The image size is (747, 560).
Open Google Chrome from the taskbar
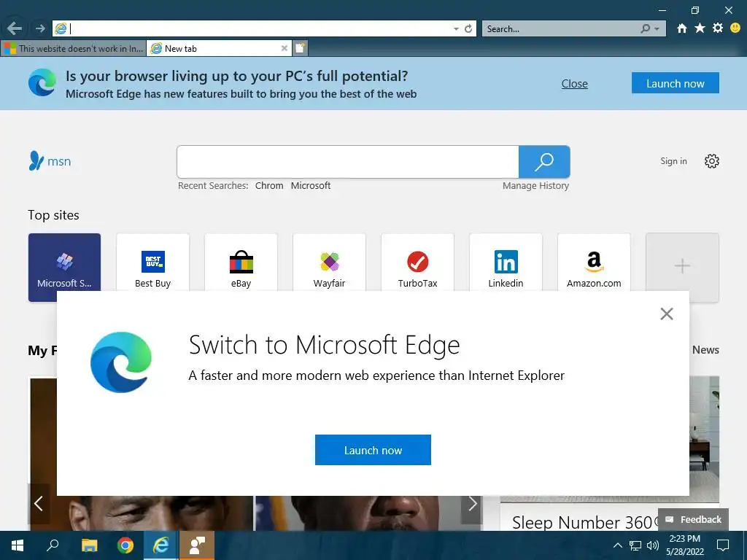pyautogui.click(x=125, y=545)
